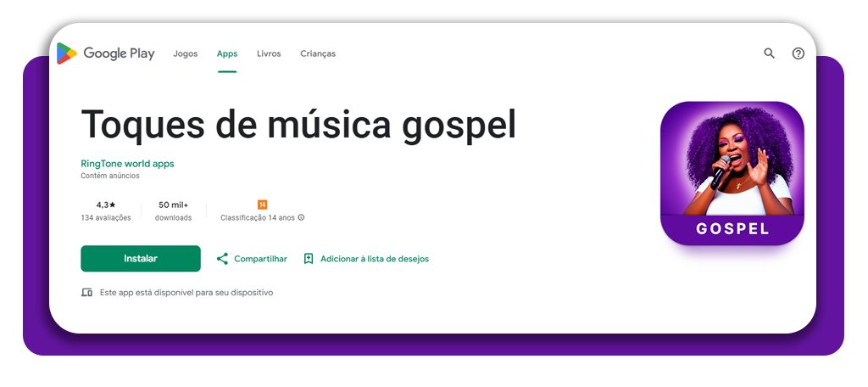Click the green Instalar button
Screen dimensions: 868x387
pos(141,258)
